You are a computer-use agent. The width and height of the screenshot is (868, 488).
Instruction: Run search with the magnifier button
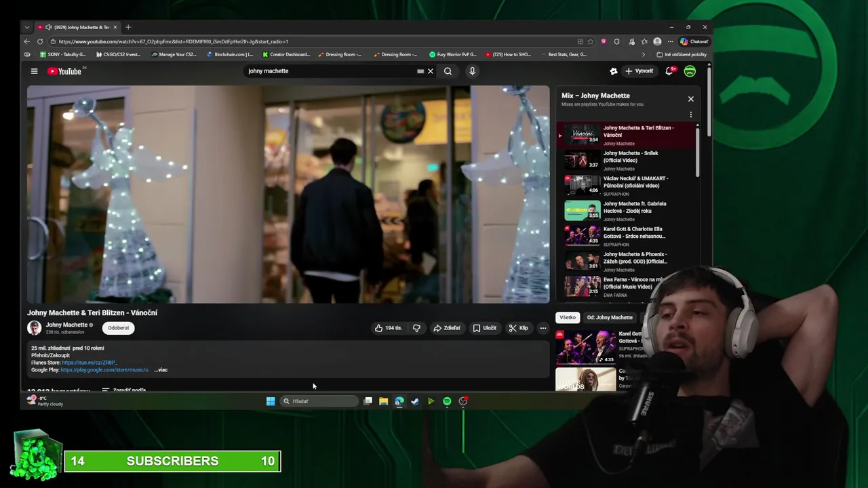point(448,71)
